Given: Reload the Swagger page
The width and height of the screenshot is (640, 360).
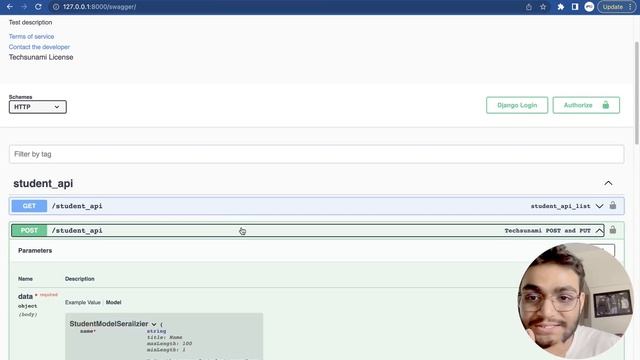Looking at the screenshot, I should 38,7.
